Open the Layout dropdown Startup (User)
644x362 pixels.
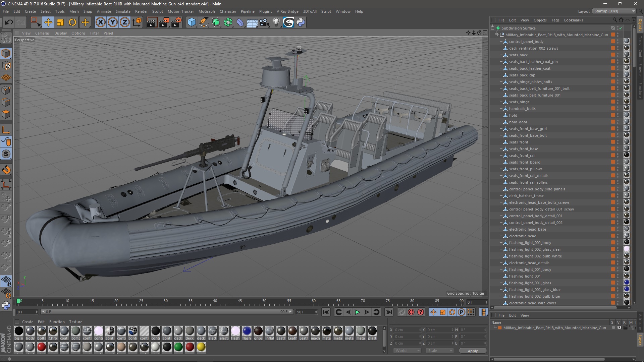click(x=614, y=11)
